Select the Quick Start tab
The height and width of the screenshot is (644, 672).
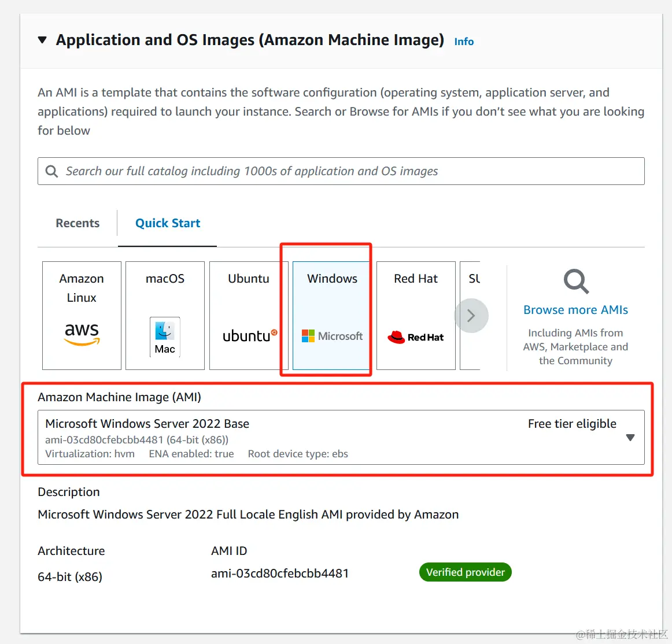168,223
